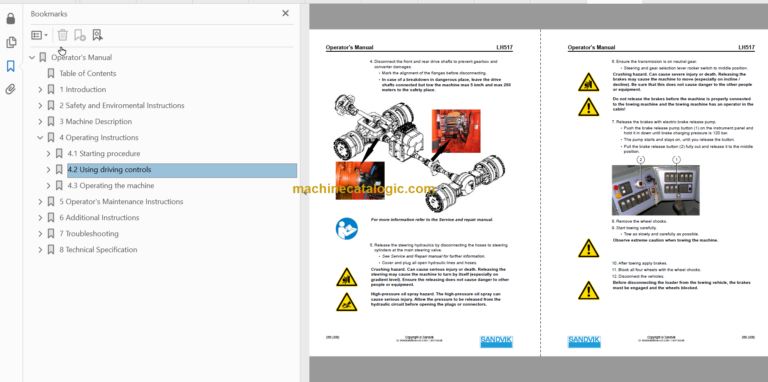Select 4.3 Operating the machine bookmark
768x382 pixels.
click(111, 186)
